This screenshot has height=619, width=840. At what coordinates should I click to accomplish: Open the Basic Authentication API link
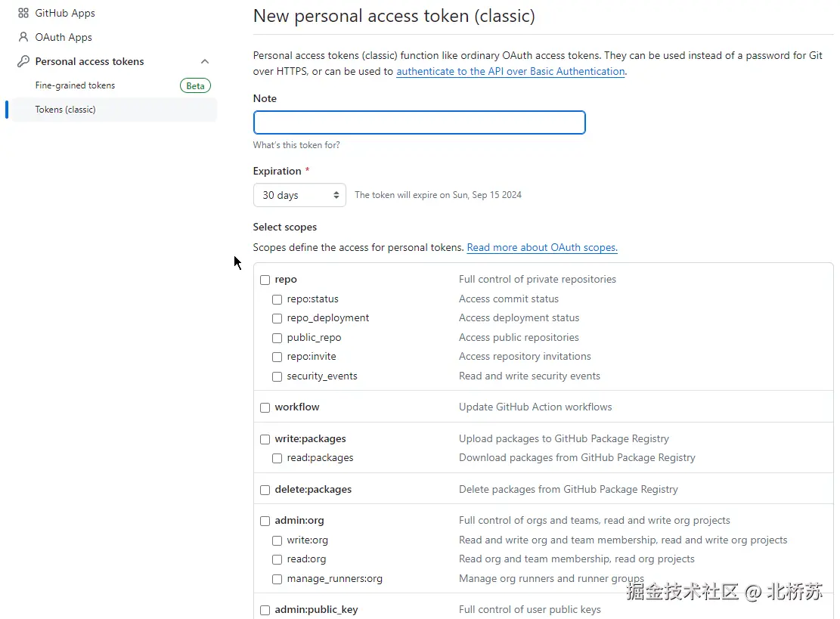[x=510, y=71]
